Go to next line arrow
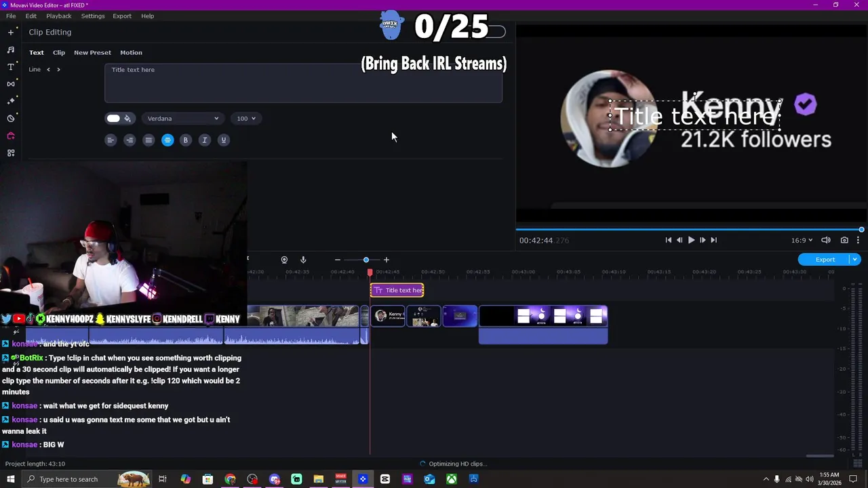The height and width of the screenshot is (488, 868). [58, 69]
